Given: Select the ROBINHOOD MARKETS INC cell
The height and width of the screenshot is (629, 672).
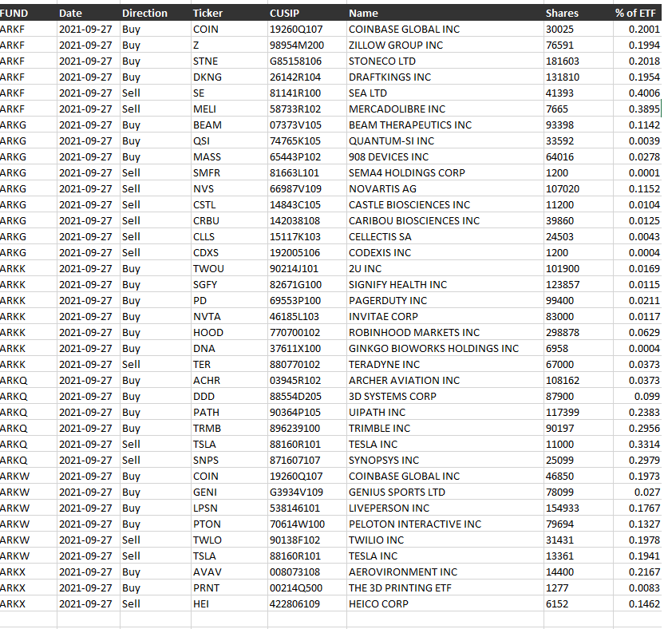Looking at the screenshot, I should pos(413,332).
